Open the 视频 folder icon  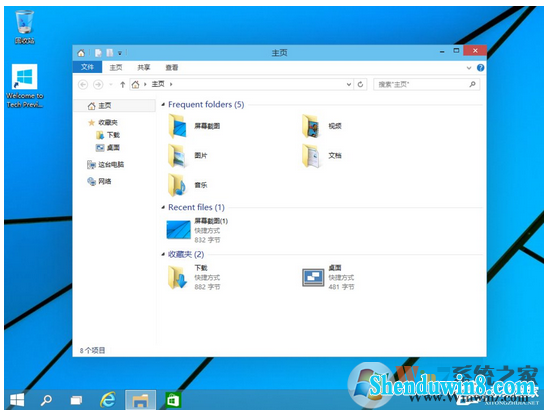coord(311,126)
